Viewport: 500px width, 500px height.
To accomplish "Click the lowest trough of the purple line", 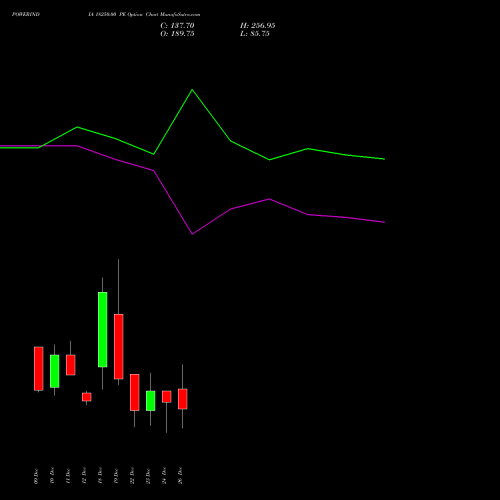I will pyautogui.click(x=192, y=234).
